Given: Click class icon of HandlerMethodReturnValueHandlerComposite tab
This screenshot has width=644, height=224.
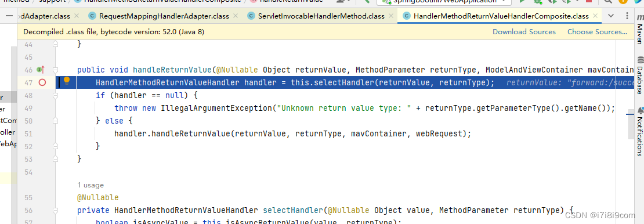Looking at the screenshot, I should point(407,16).
